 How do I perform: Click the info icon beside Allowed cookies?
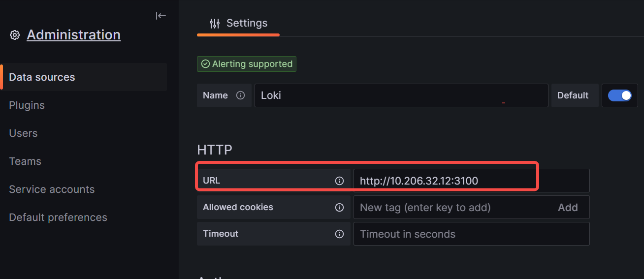point(339,208)
